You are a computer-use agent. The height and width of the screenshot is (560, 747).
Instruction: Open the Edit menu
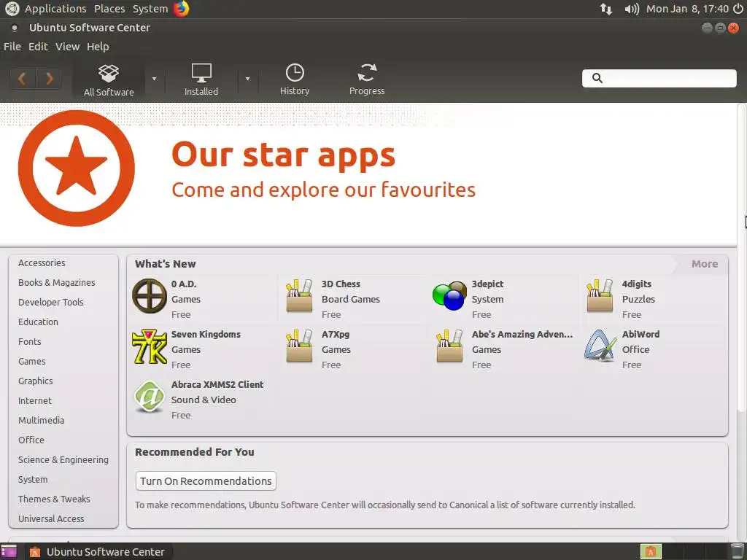point(38,47)
